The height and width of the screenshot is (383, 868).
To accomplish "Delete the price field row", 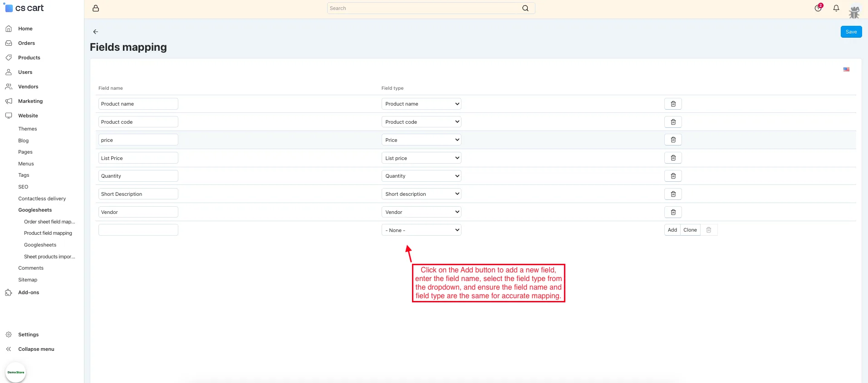I will coord(673,140).
